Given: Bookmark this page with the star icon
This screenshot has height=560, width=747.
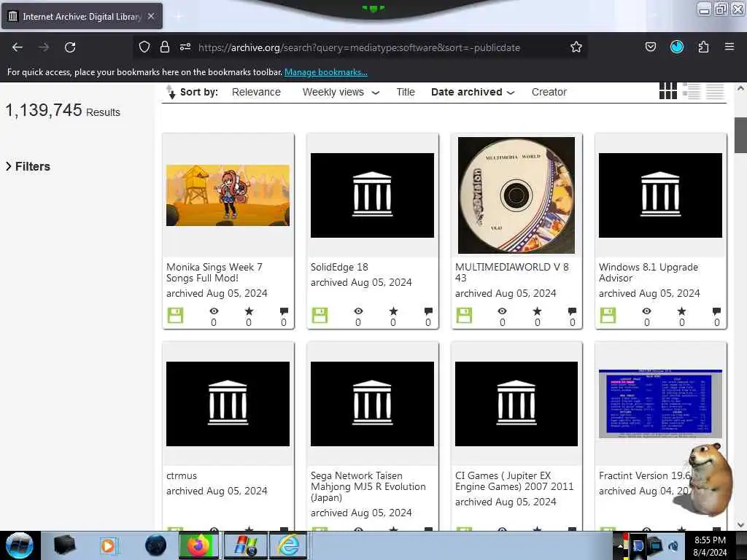Looking at the screenshot, I should click(576, 47).
